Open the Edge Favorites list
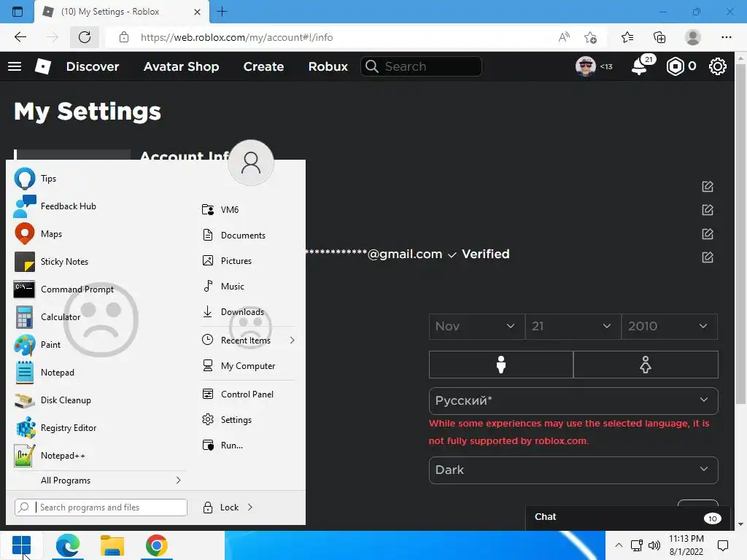Viewport: 747px width, 560px height. point(627,37)
